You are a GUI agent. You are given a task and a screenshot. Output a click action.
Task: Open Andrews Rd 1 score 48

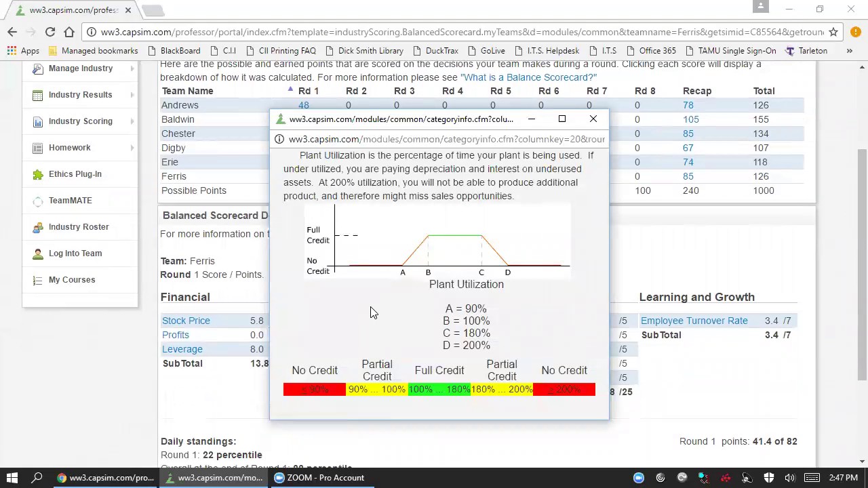coord(303,105)
